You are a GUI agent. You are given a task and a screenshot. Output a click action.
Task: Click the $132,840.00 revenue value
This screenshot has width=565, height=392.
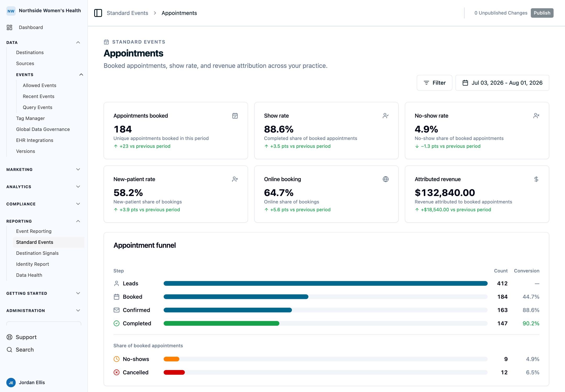[x=445, y=193]
